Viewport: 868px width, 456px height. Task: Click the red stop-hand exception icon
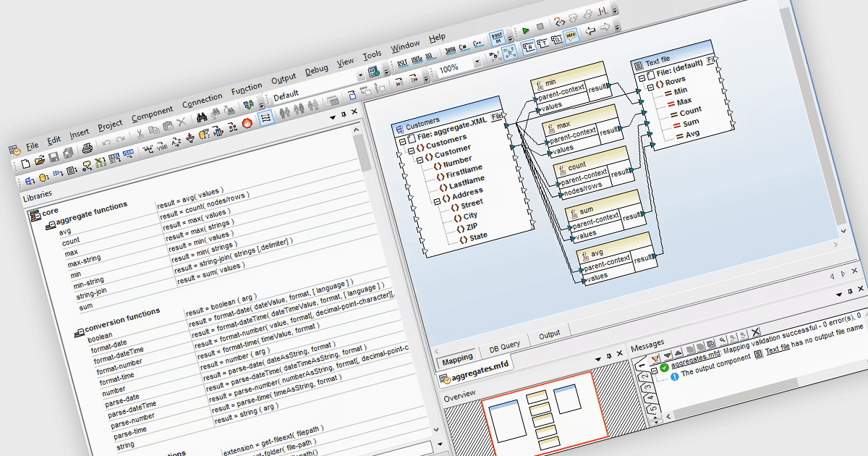point(247,124)
